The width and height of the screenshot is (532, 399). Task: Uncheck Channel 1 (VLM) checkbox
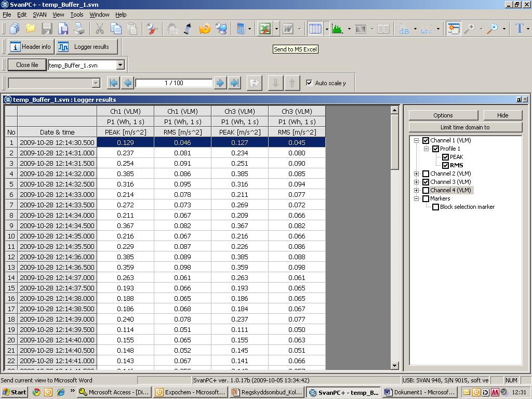(x=426, y=140)
